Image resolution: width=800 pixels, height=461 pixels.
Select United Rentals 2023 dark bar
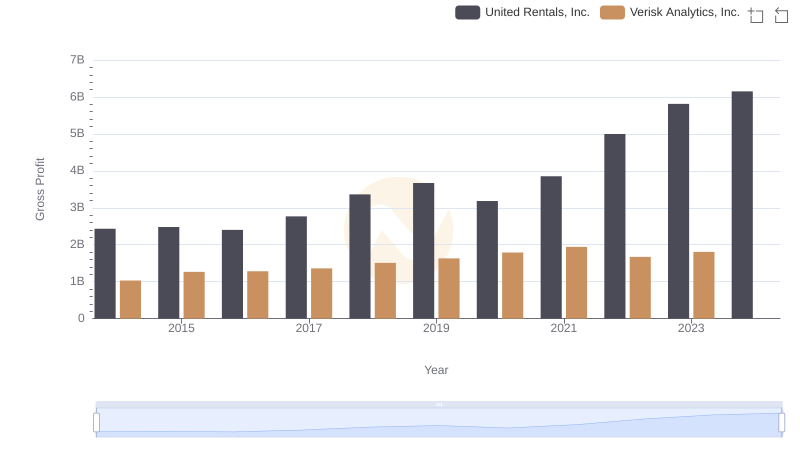pyautogui.click(x=678, y=211)
